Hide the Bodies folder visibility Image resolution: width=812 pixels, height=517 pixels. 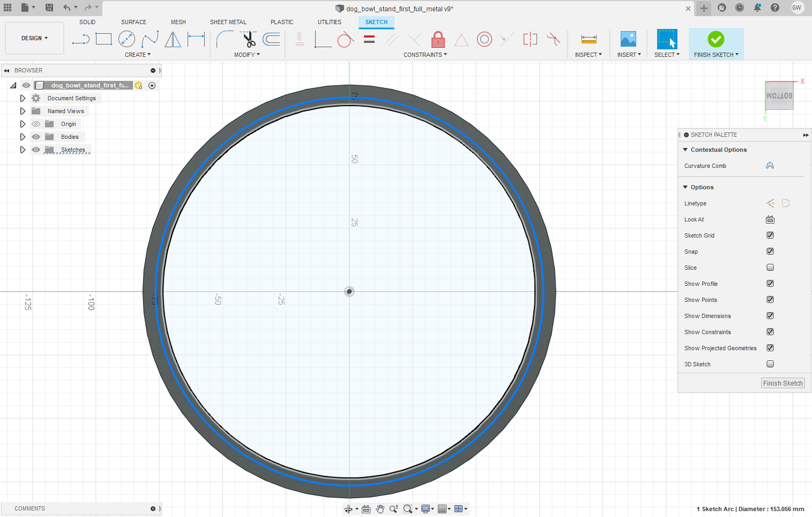click(36, 137)
